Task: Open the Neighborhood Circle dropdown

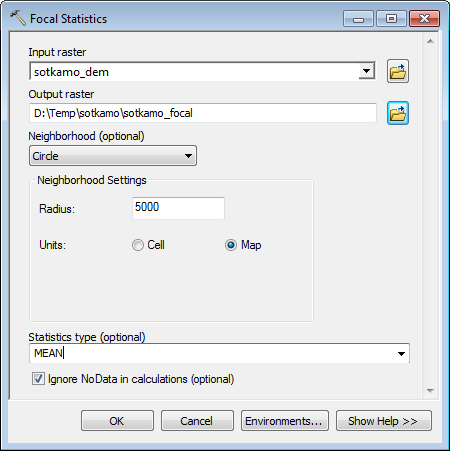Action: [113, 156]
